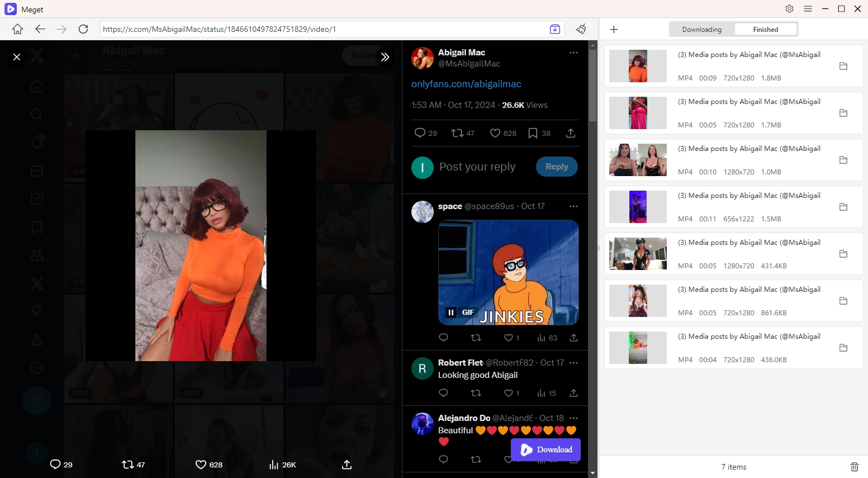Navigate back in Meget browser
The height and width of the screenshot is (478, 868).
[x=40, y=29]
